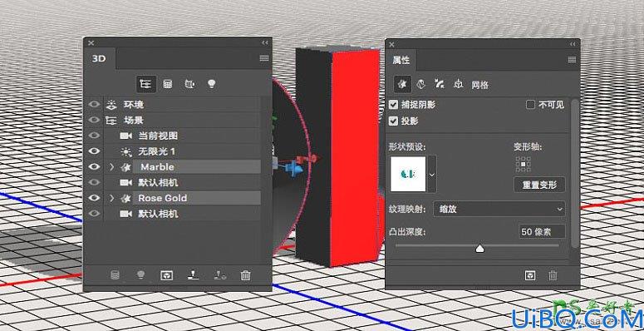The image size is (644, 331).
Task: Uncheck 投影 checkbox
Action: coord(393,121)
